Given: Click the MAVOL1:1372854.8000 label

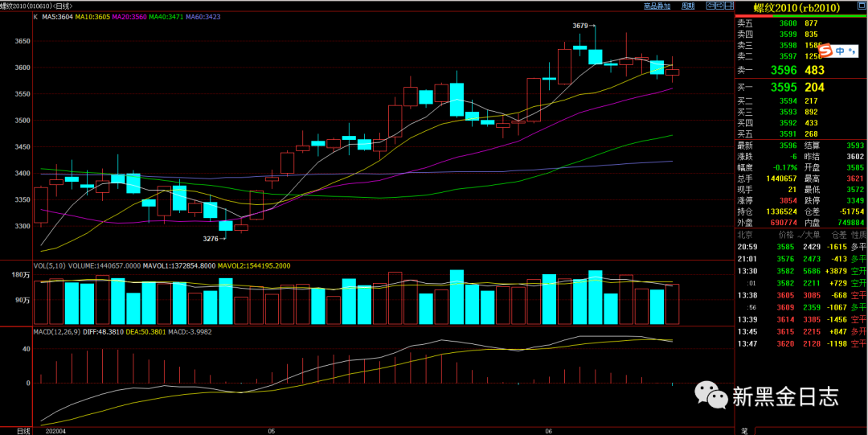Looking at the screenshot, I should click(178, 265).
